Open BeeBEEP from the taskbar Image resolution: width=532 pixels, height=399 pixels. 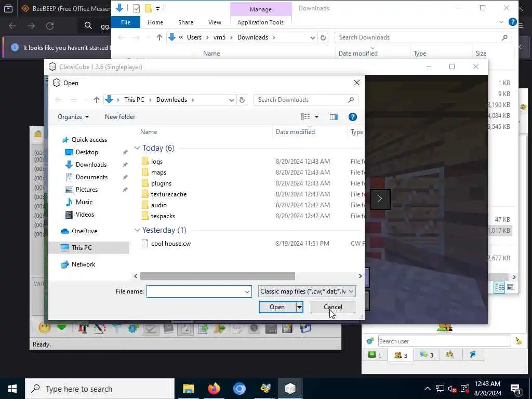tap(265, 389)
